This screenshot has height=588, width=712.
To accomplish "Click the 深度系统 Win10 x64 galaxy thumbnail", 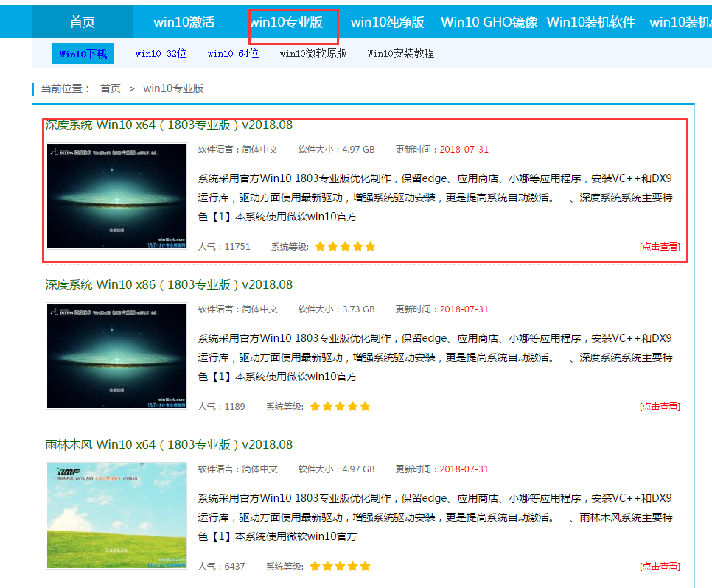I will 116,196.
